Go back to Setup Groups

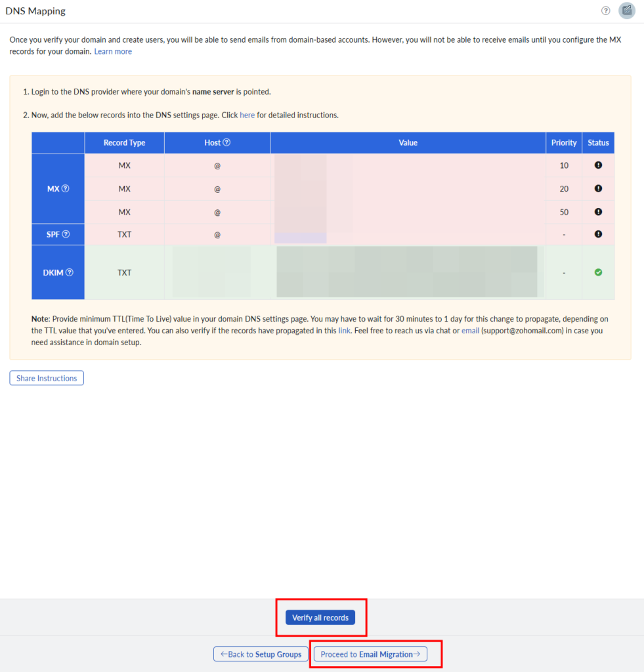coord(261,654)
